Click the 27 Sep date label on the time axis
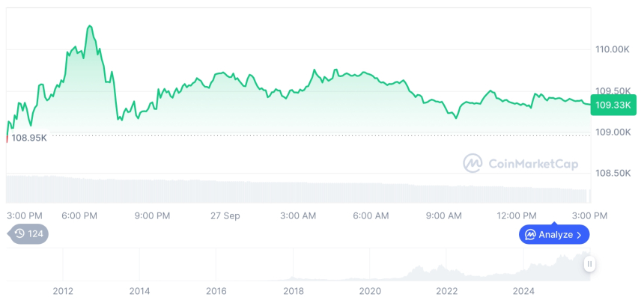Image resolution: width=644 pixels, height=300 pixels. (225, 215)
